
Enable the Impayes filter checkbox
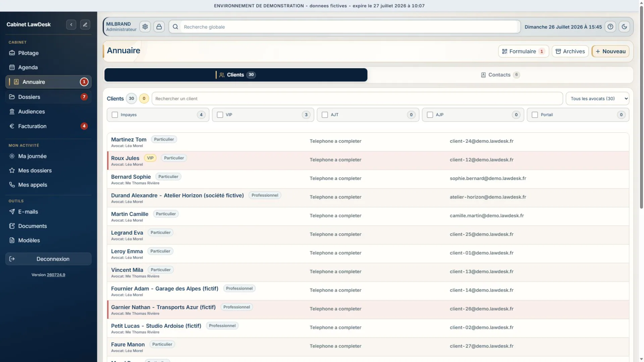point(115,115)
